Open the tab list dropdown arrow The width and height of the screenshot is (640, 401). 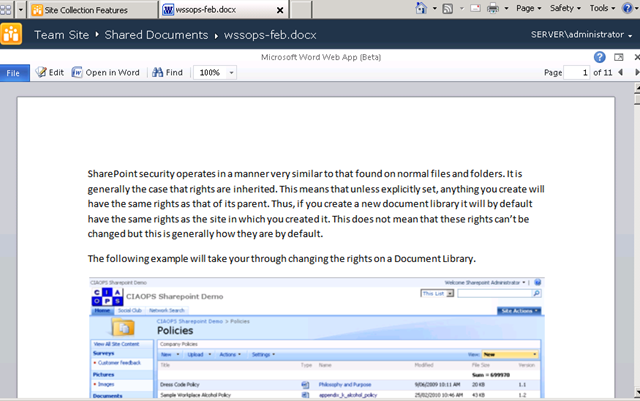tap(20, 9)
